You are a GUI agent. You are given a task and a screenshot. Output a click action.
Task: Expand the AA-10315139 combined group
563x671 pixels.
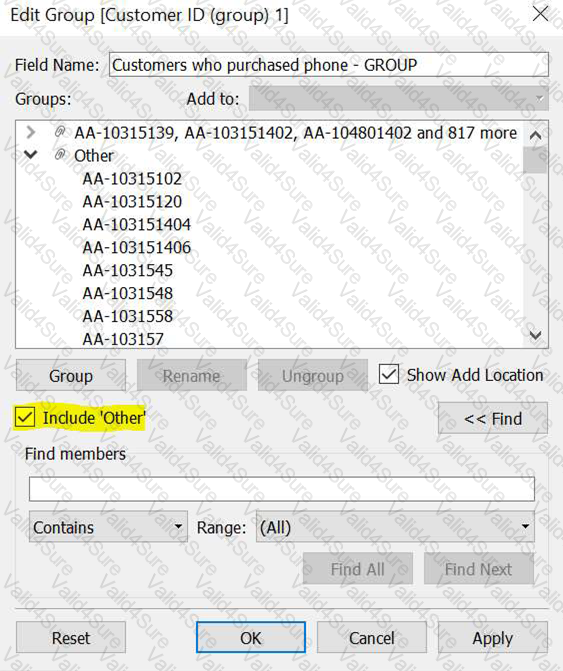31,132
